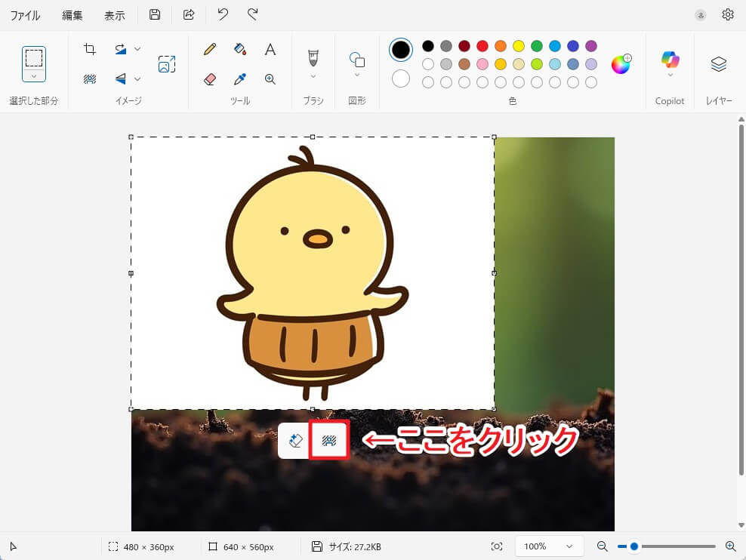The height and width of the screenshot is (560, 746).
Task: Redo the last action
Action: [x=253, y=15]
